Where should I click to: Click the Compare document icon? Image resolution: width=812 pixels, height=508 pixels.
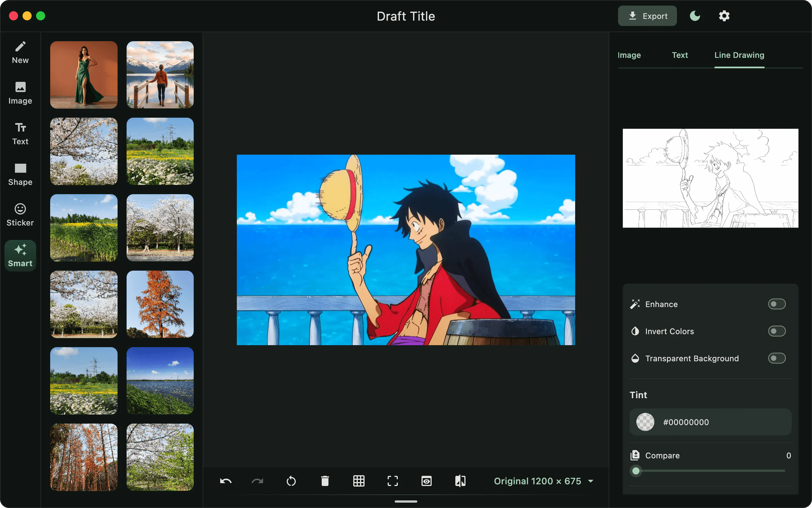pos(635,455)
